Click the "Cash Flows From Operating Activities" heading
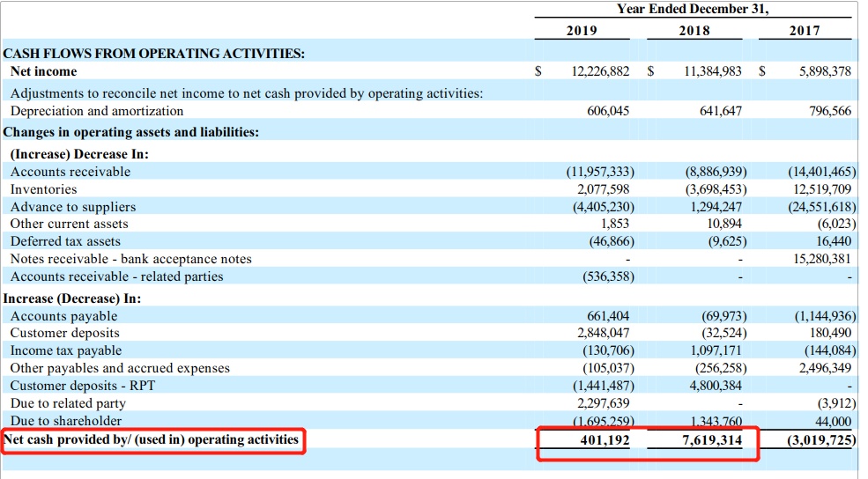Viewport: 868px width, 479px height. (x=154, y=53)
